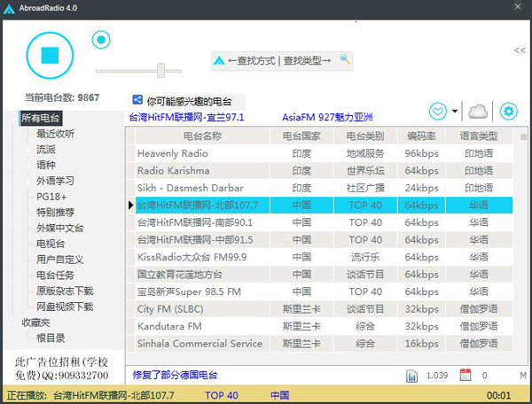
Task: Select 台湾HitFM联播网-南部90.1 station
Action: pyautogui.click(x=319, y=222)
